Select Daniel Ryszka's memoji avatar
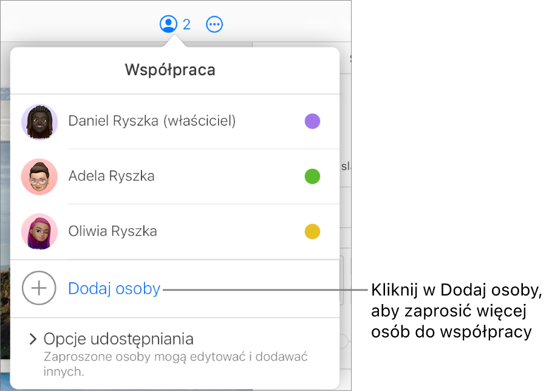This screenshot has height=392, width=549. (x=39, y=121)
